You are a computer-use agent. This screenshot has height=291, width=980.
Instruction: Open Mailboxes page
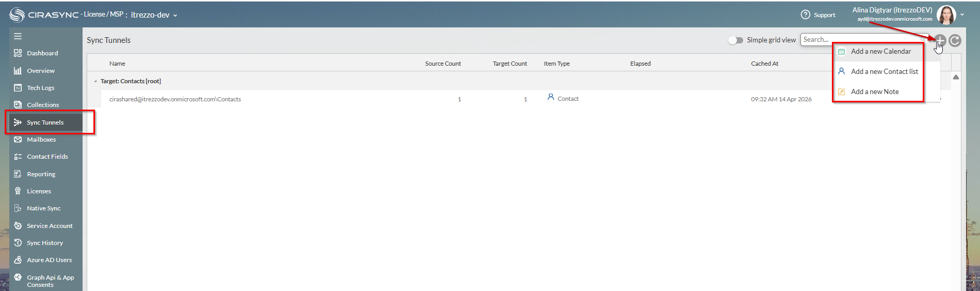coord(41,140)
